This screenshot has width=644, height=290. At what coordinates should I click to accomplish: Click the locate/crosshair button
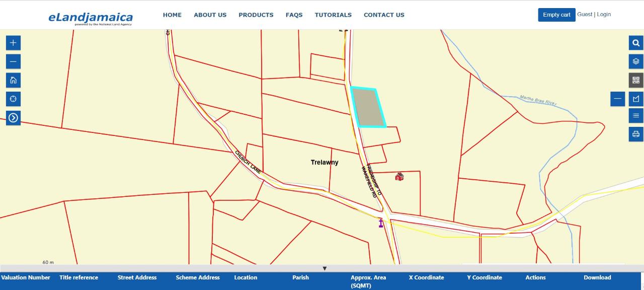click(x=13, y=99)
